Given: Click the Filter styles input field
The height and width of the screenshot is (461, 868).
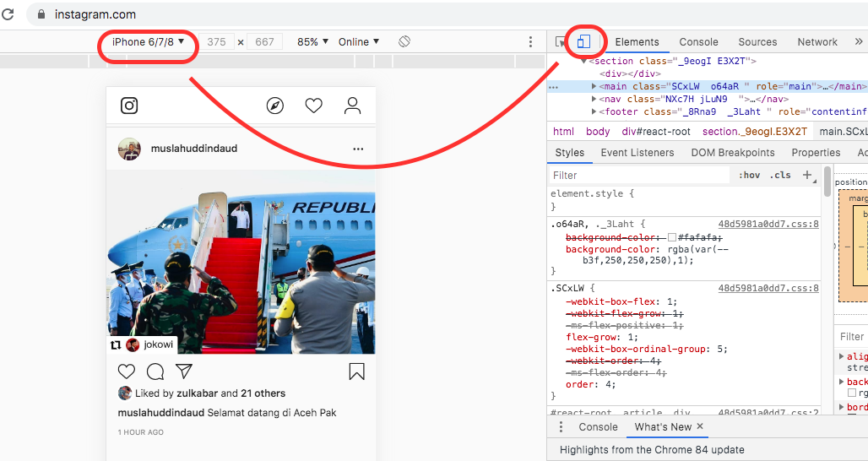Looking at the screenshot, I should point(637,175).
